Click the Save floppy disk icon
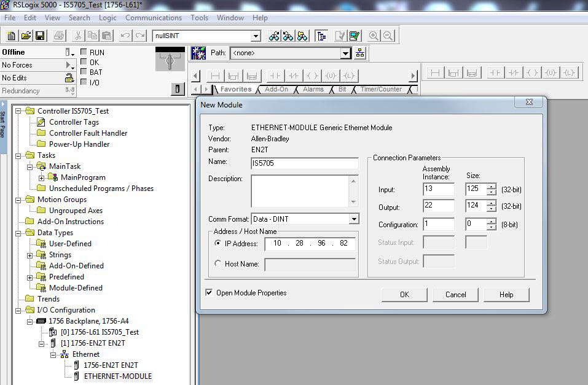The height and width of the screenshot is (385, 588). click(39, 36)
